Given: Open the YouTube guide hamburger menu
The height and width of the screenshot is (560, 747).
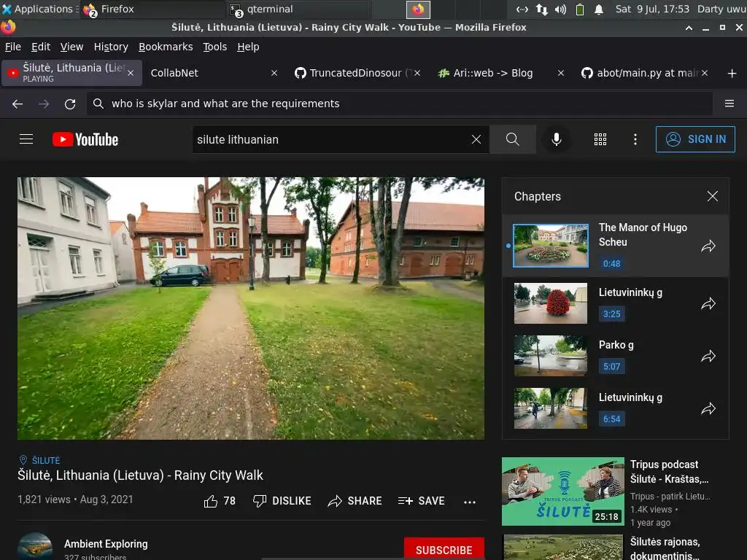Looking at the screenshot, I should pos(26,139).
